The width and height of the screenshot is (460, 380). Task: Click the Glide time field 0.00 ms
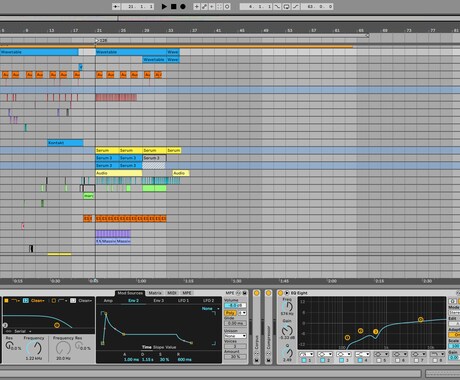coord(235,323)
